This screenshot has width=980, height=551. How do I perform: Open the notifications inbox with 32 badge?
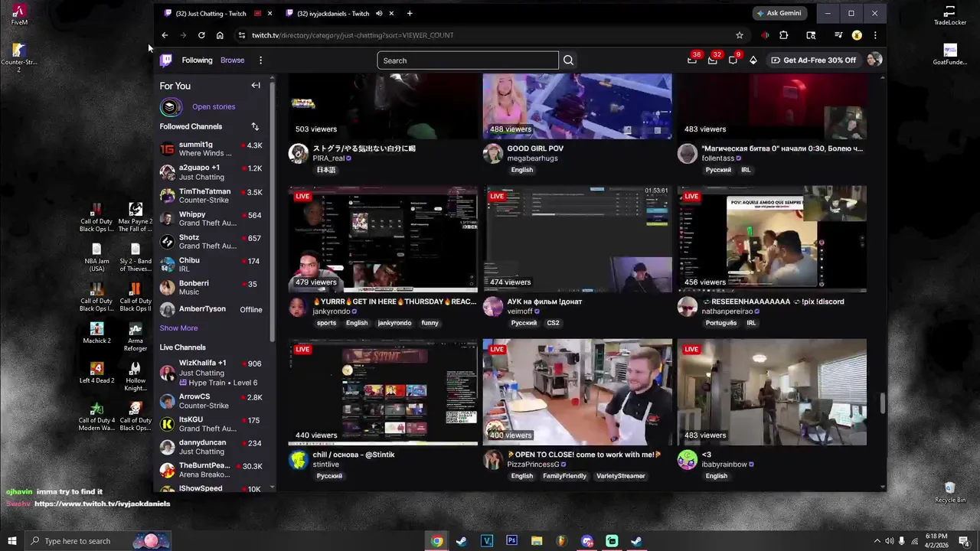point(713,60)
